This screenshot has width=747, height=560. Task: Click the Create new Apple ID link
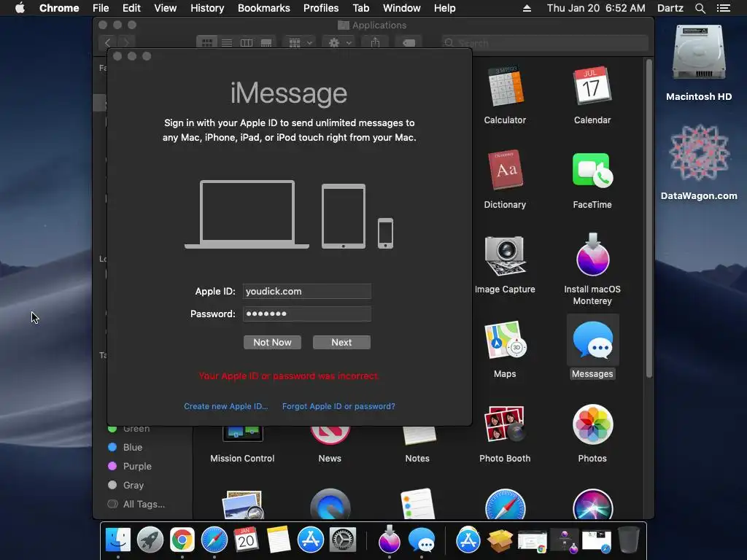(226, 406)
